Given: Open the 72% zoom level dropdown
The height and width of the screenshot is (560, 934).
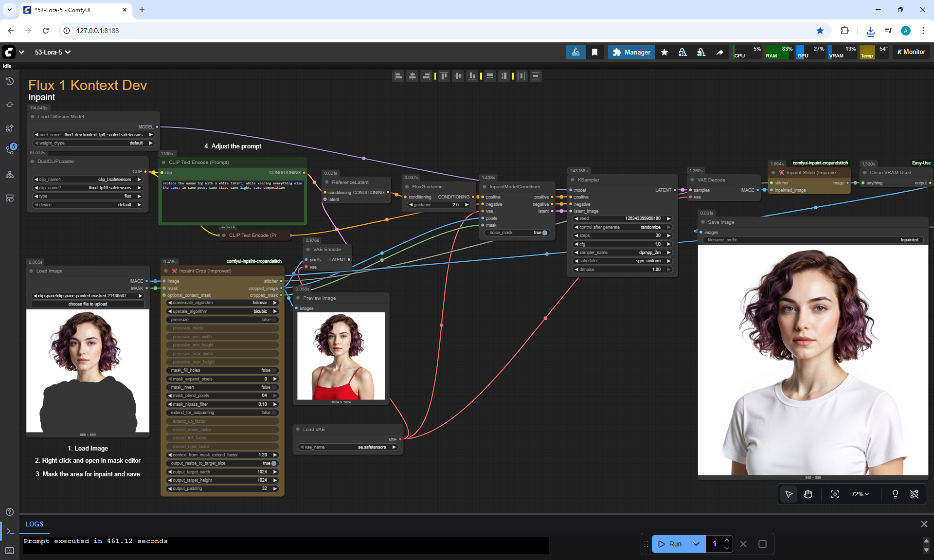Looking at the screenshot, I should (x=860, y=494).
